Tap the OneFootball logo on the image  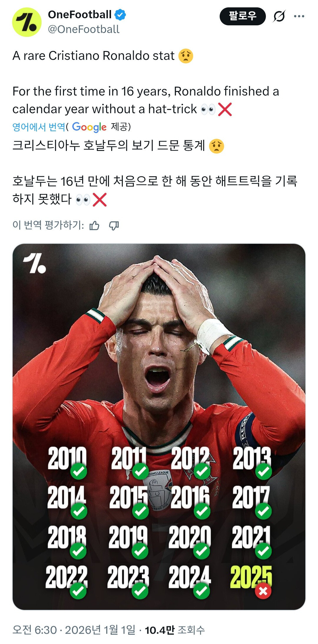point(35,263)
